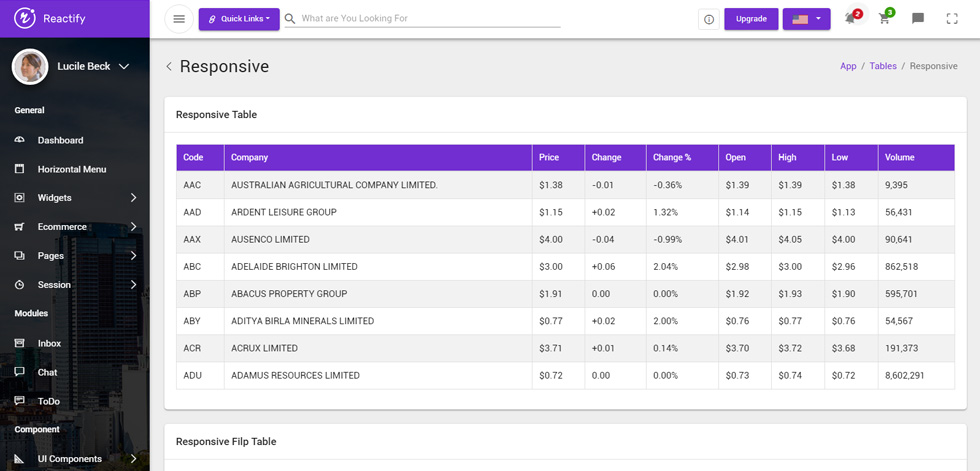Toggle fullscreen mode icon

coord(952,19)
